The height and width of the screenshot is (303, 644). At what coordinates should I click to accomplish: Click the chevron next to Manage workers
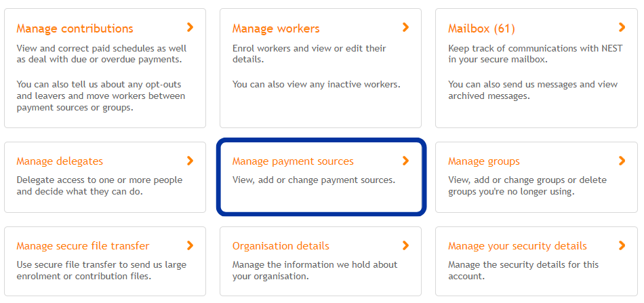(406, 28)
